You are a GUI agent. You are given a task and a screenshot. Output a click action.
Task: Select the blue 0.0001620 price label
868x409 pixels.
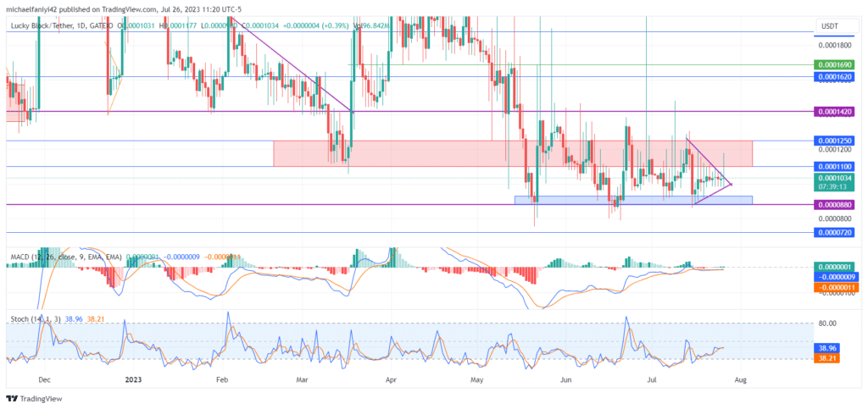pyautogui.click(x=834, y=77)
